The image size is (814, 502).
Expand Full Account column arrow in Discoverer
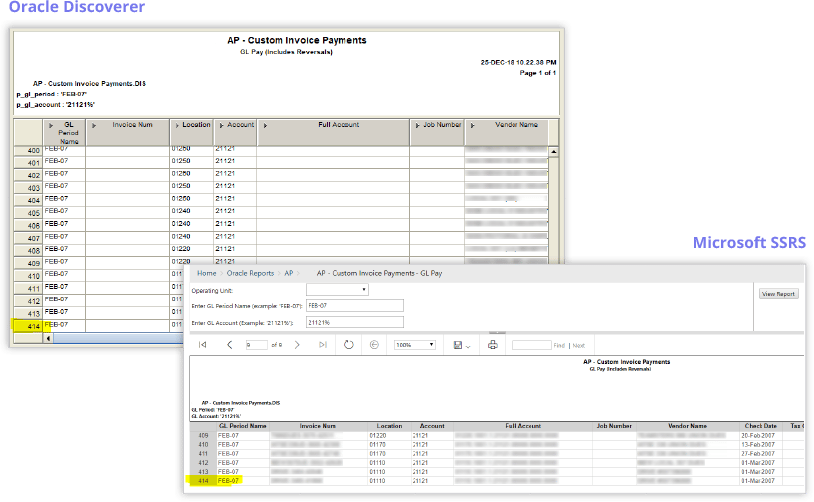[x=265, y=126]
